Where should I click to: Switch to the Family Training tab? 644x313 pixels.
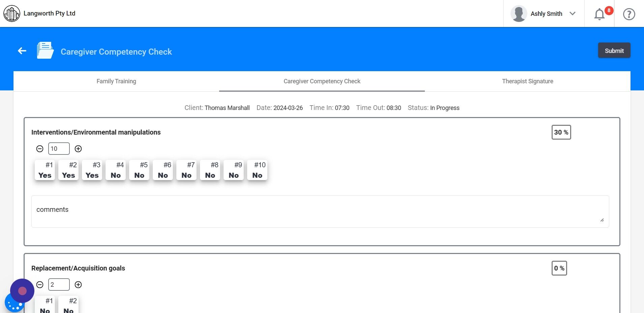coord(116,81)
